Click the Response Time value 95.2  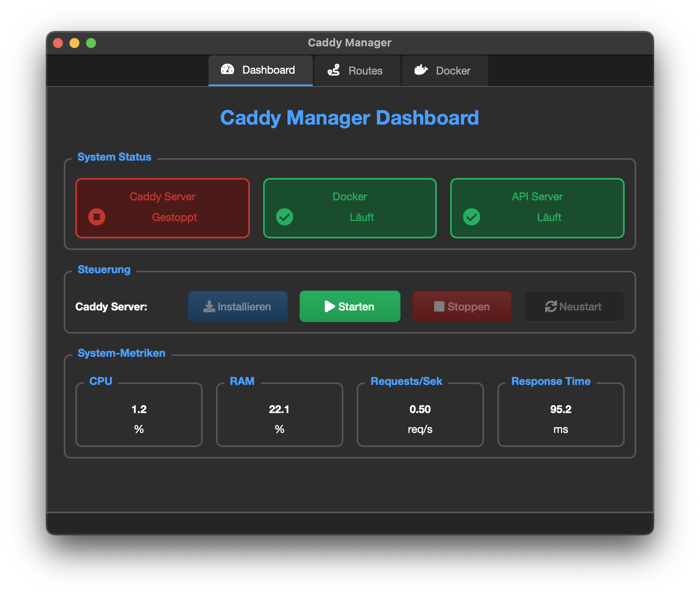(561, 409)
